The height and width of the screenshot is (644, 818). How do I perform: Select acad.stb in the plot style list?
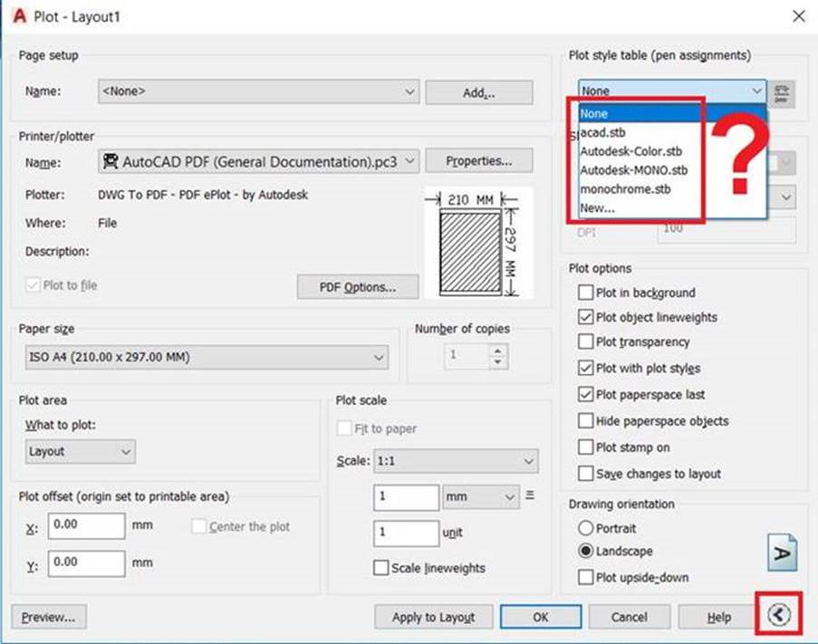pos(603,132)
